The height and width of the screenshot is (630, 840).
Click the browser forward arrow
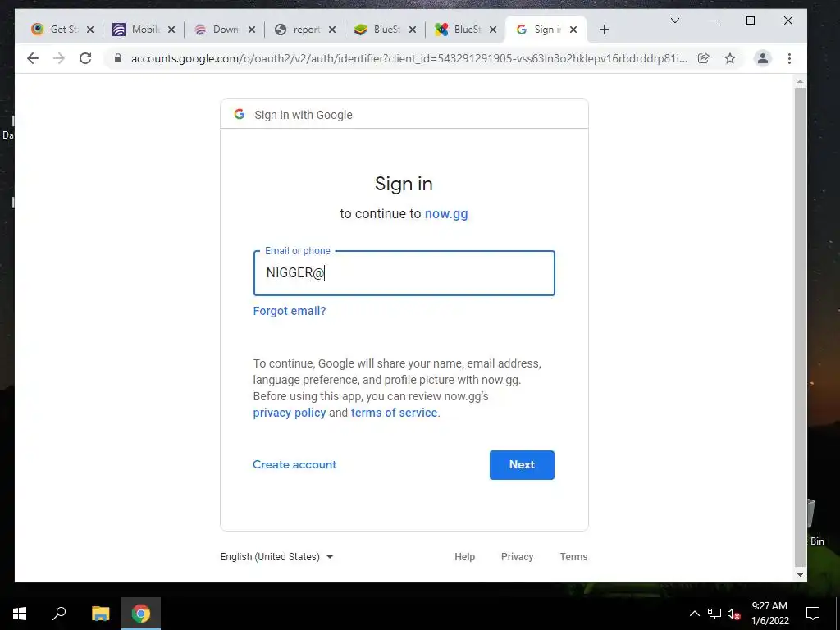59,58
